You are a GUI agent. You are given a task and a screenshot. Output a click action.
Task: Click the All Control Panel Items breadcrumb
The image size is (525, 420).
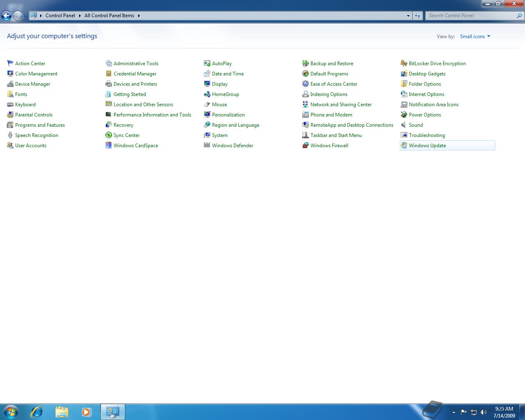109,16
